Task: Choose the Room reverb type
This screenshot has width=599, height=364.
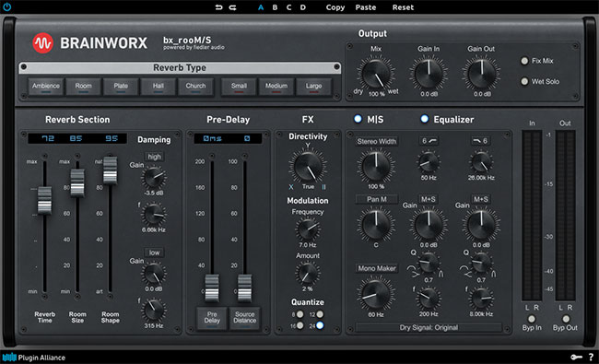Action: (83, 87)
